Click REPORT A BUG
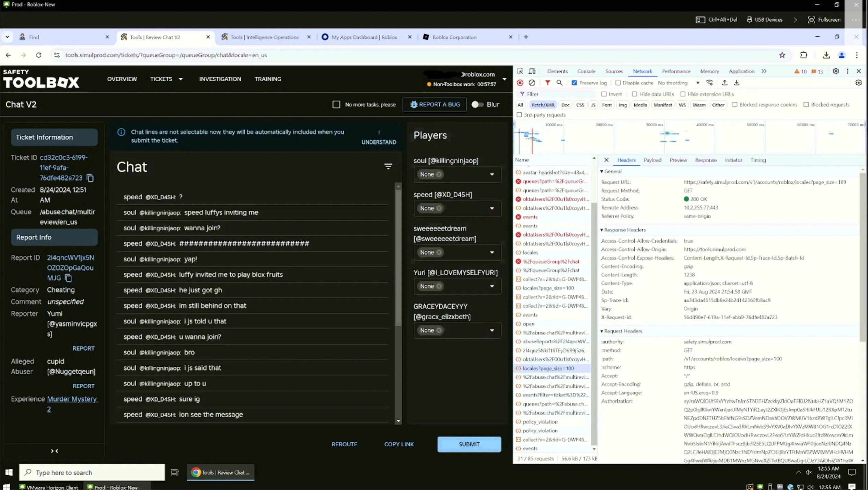The width and height of the screenshot is (868, 490). [434, 104]
